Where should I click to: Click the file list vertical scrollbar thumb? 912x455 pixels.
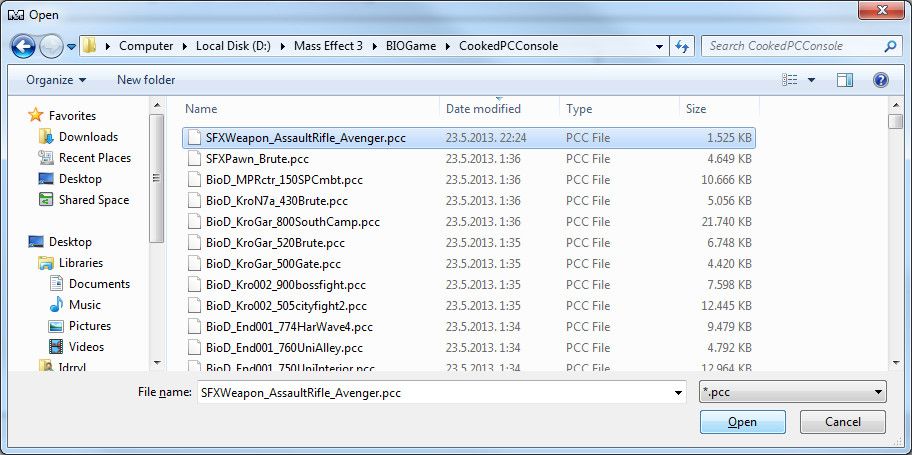895,122
